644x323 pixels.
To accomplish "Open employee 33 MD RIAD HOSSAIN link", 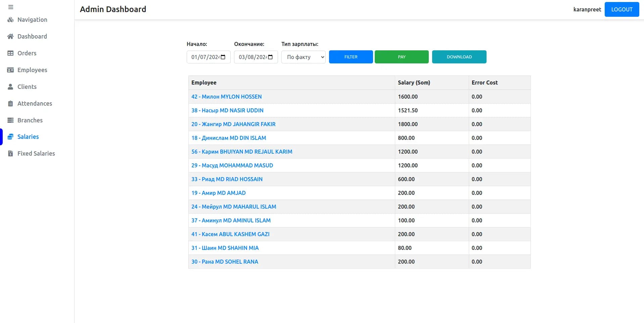I will [x=227, y=179].
